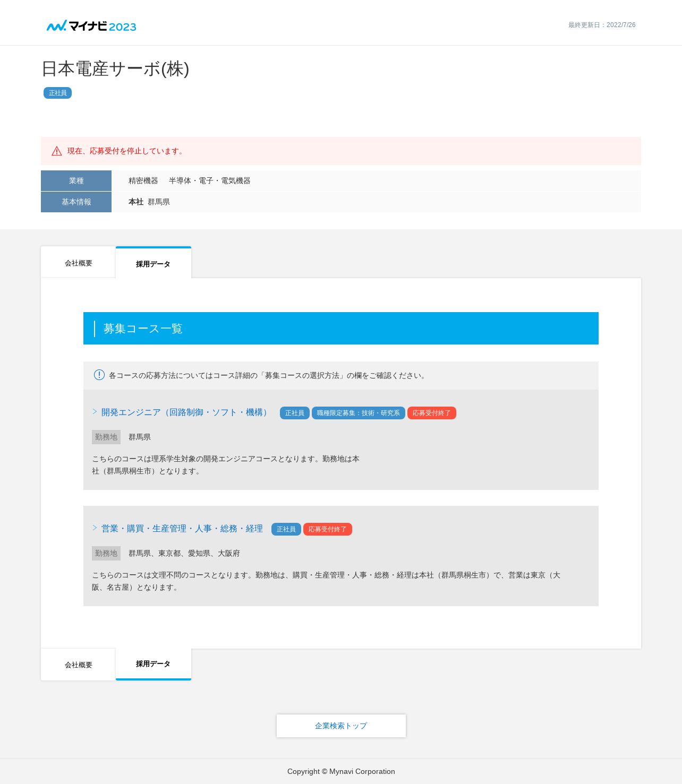Viewport: 682px width, 784px height.
Task: Click 群馬県、東京都、愛知県、大阪府 location text
Action: coord(184,553)
